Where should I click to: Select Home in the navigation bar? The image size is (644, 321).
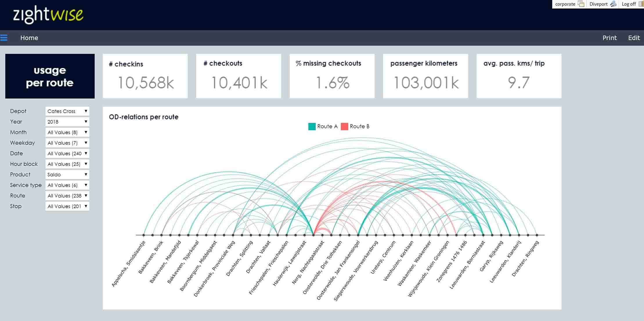tap(29, 37)
